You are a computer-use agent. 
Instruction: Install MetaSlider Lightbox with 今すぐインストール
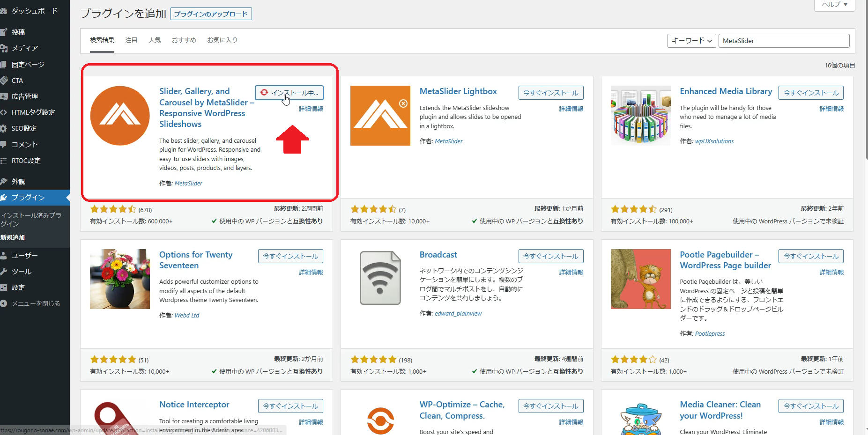click(x=551, y=93)
